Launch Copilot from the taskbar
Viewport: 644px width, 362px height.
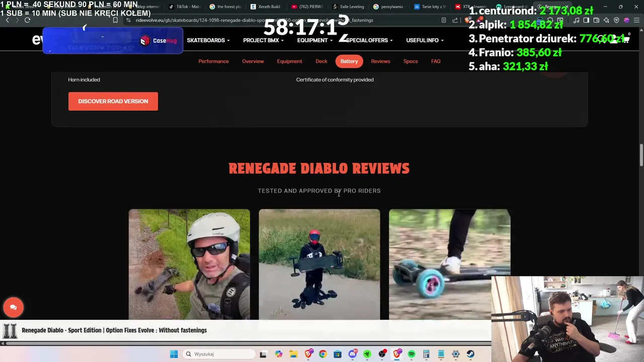[x=278, y=354]
